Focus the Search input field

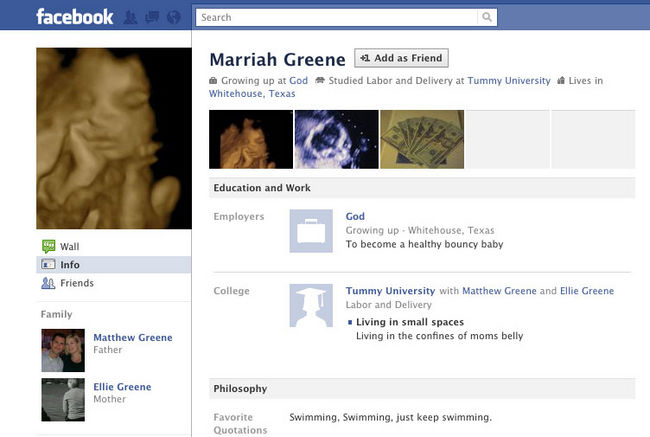[337, 17]
